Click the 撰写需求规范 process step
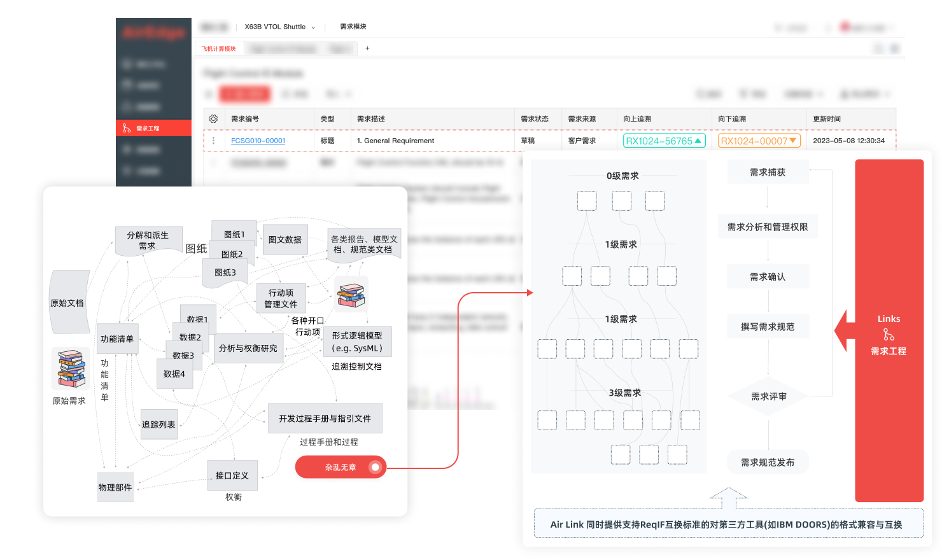 pyautogui.click(x=768, y=326)
